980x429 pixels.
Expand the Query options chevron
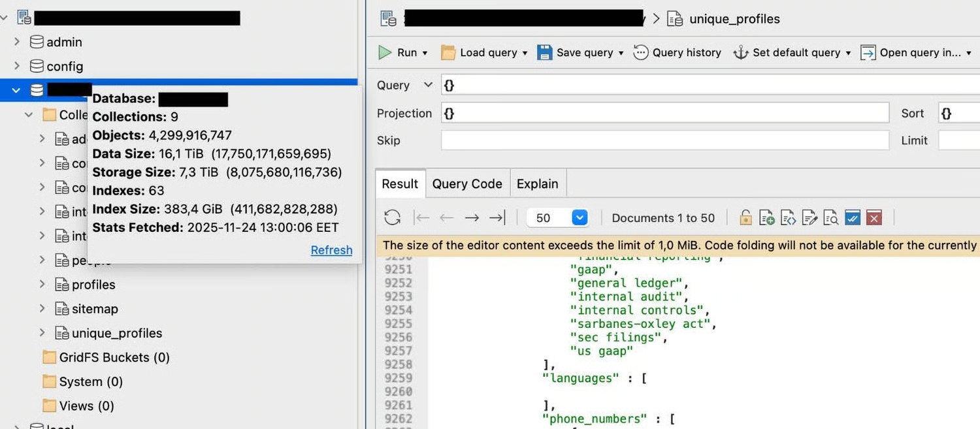[x=428, y=85]
